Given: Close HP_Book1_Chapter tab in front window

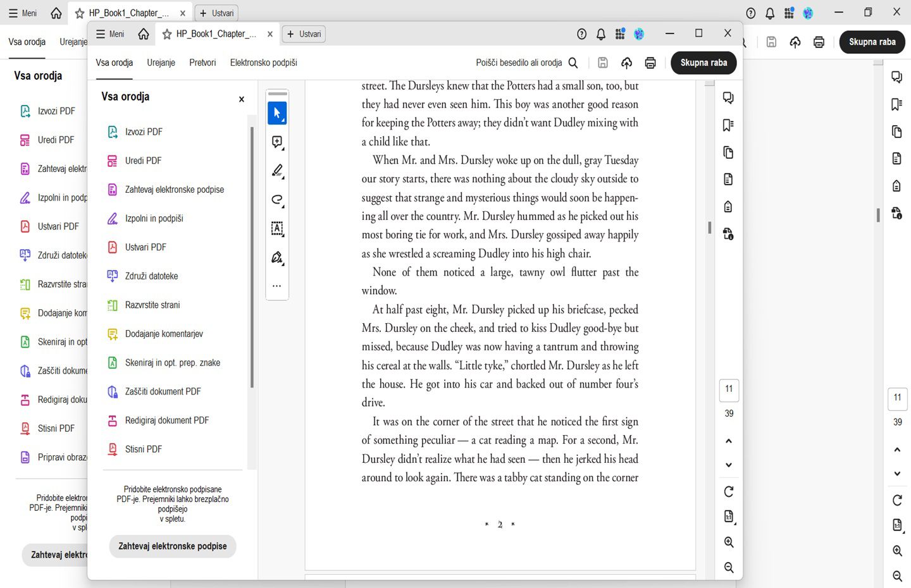Looking at the screenshot, I should (270, 34).
